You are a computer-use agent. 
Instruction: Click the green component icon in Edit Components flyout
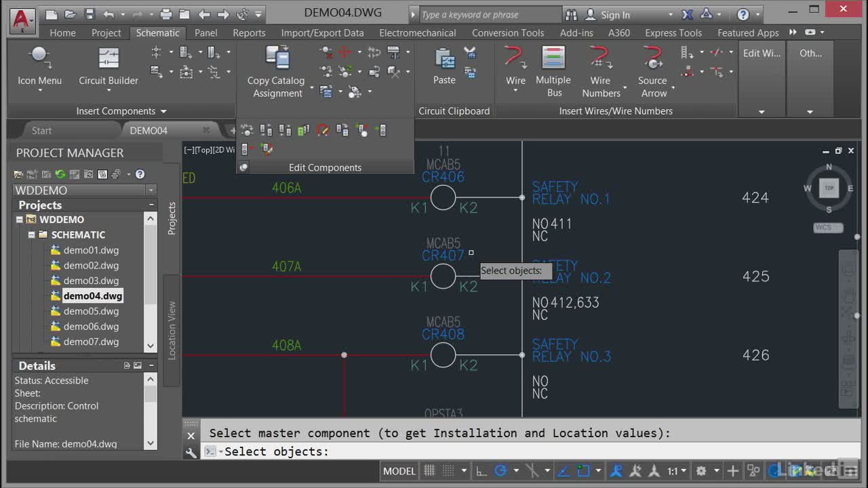point(304,130)
